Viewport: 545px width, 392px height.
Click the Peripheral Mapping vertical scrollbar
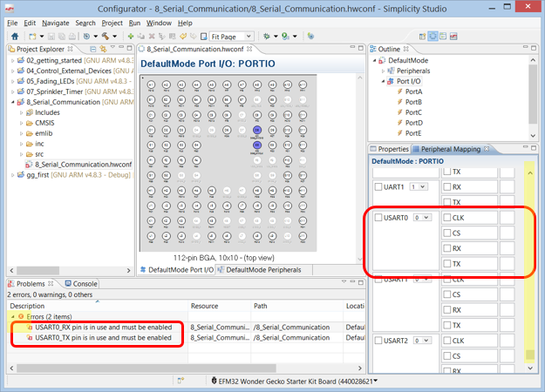click(x=530, y=355)
